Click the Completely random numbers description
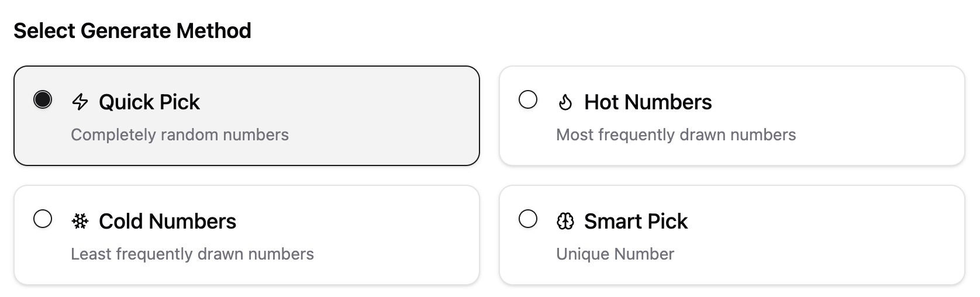The width and height of the screenshot is (980, 297). [x=180, y=135]
